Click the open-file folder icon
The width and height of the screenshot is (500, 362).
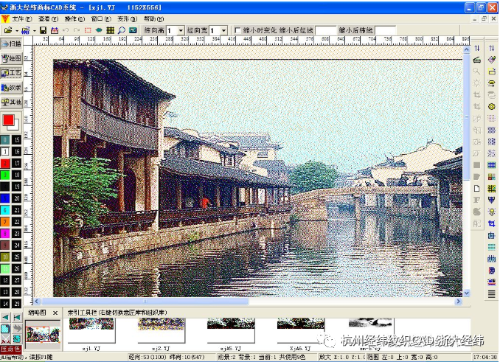click(x=8, y=30)
